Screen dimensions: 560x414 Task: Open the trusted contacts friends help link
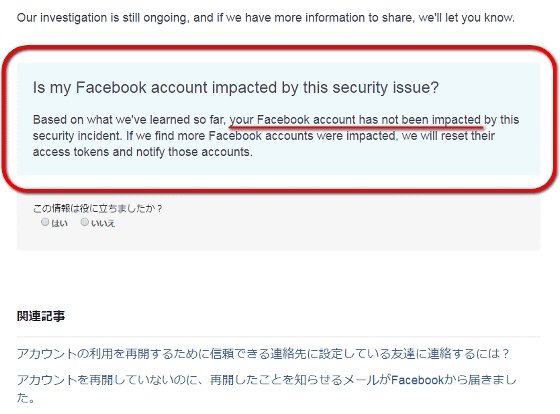pyautogui.click(x=263, y=354)
